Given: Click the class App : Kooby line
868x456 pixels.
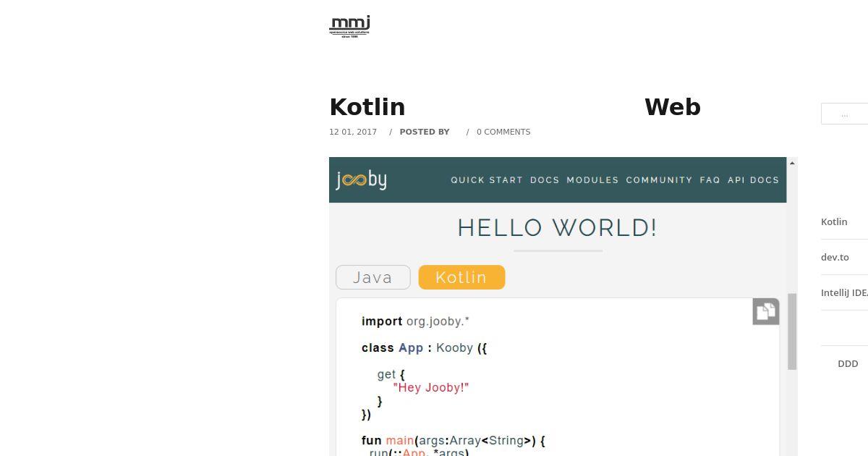Looking at the screenshot, I should click(425, 348).
